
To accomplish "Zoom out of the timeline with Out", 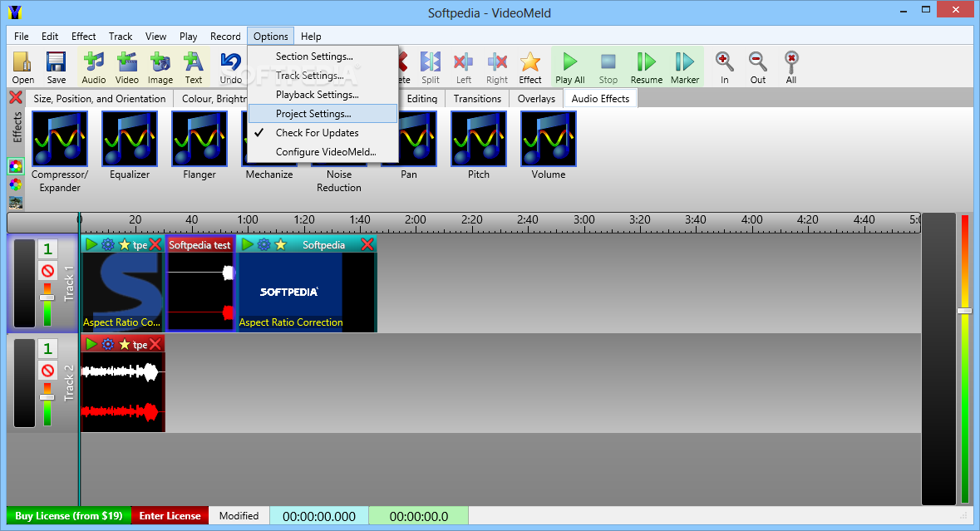I will 757,67.
